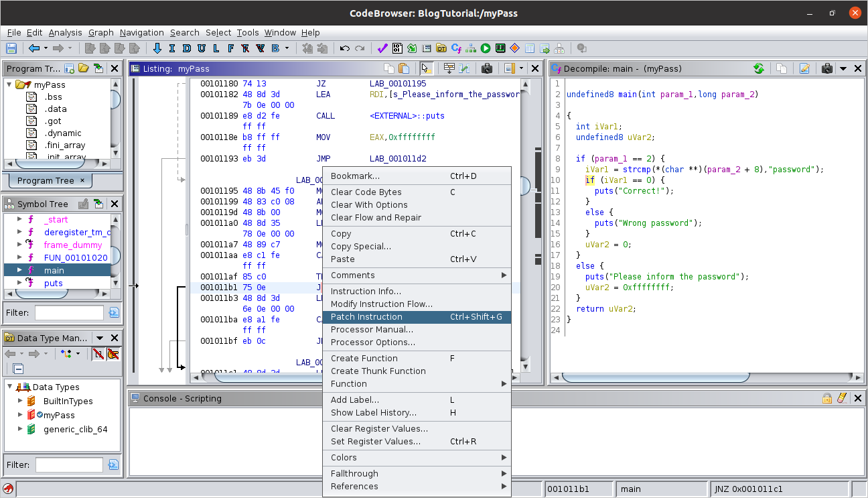The width and height of the screenshot is (868, 498).
Task: Click the orange diamond toolbar icon
Action: click(x=515, y=48)
